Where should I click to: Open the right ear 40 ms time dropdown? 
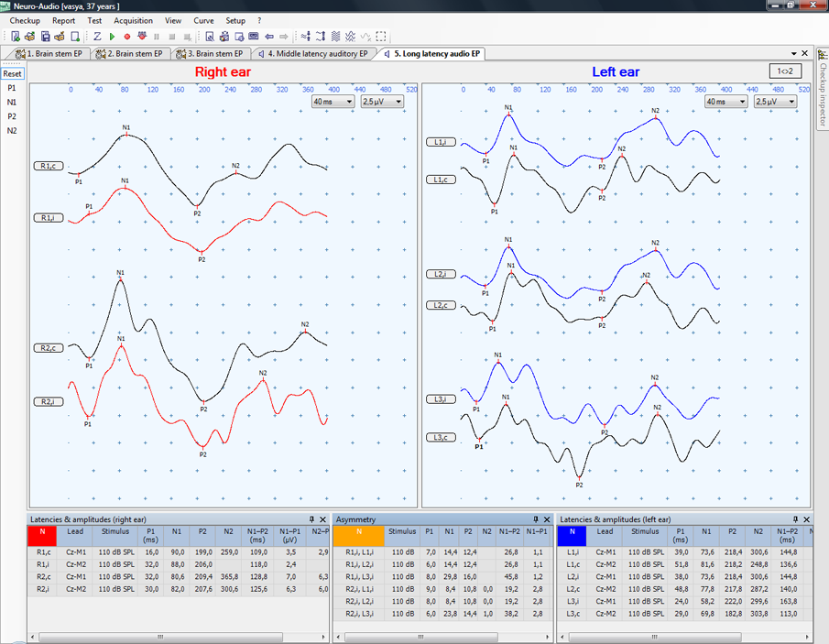[333, 102]
